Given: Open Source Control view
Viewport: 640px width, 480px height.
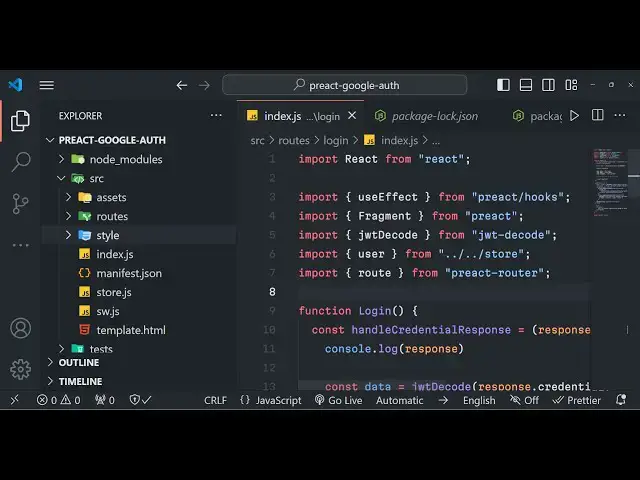Looking at the screenshot, I should (20, 203).
